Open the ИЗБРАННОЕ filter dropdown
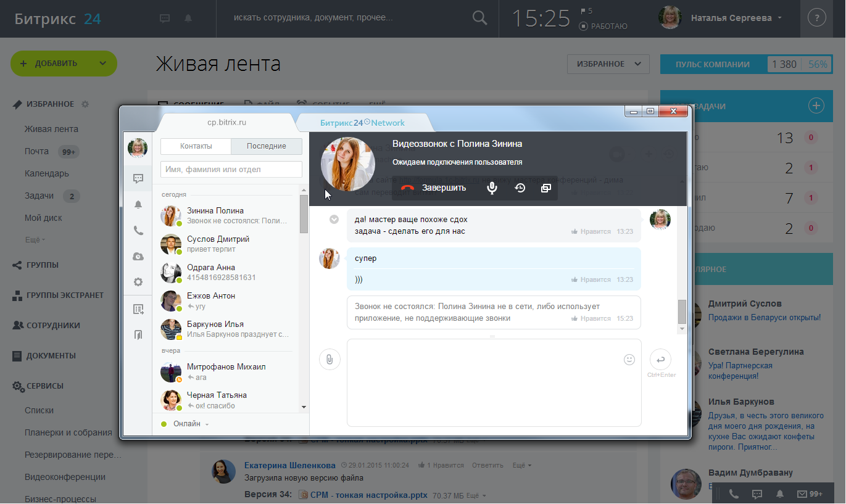Screen dimensions: 846x504 point(608,64)
